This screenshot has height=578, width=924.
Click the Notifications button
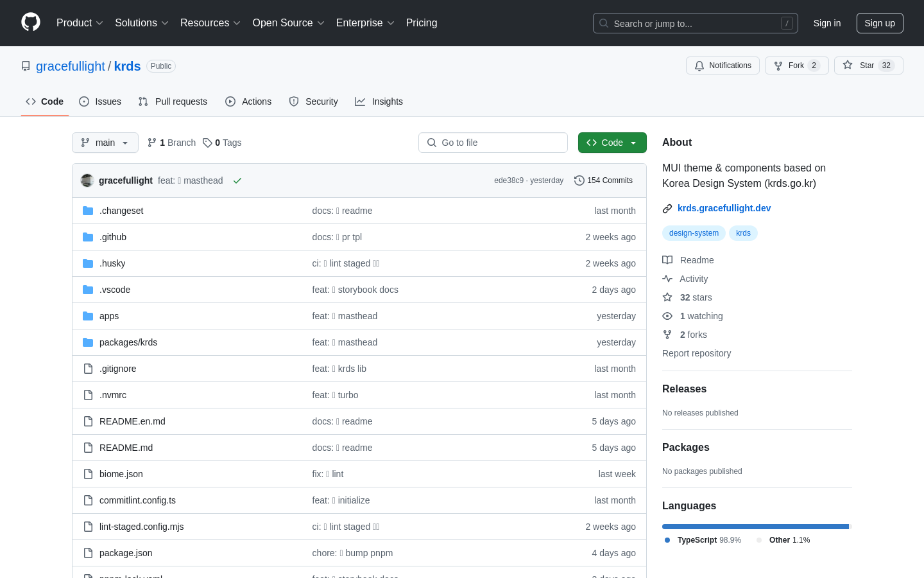pos(723,66)
